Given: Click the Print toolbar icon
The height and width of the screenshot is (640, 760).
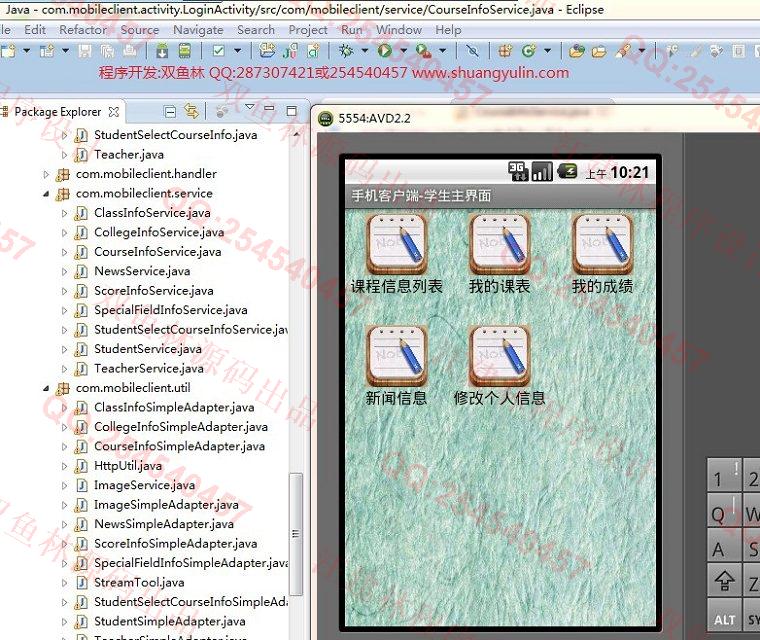Looking at the screenshot, I should [x=129, y=50].
